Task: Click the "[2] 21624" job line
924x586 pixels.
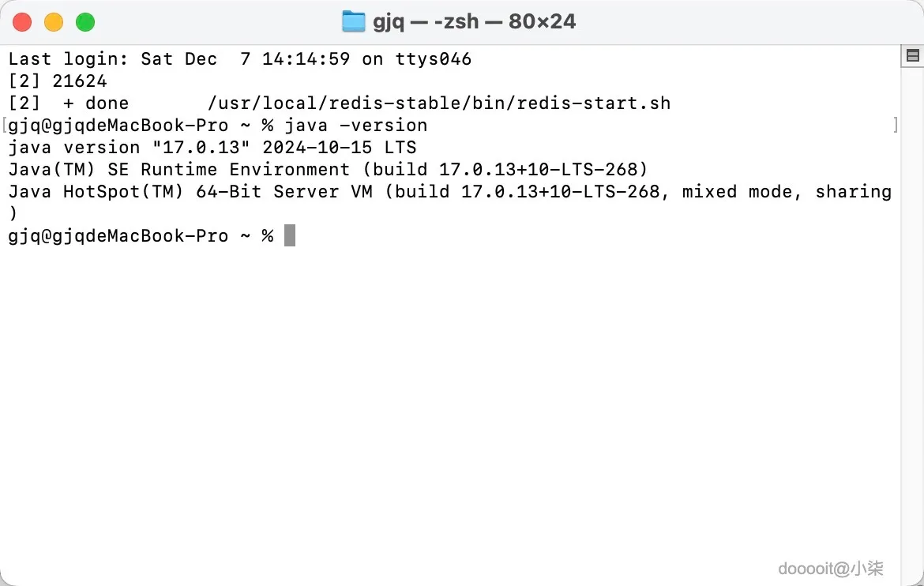Action: point(58,81)
